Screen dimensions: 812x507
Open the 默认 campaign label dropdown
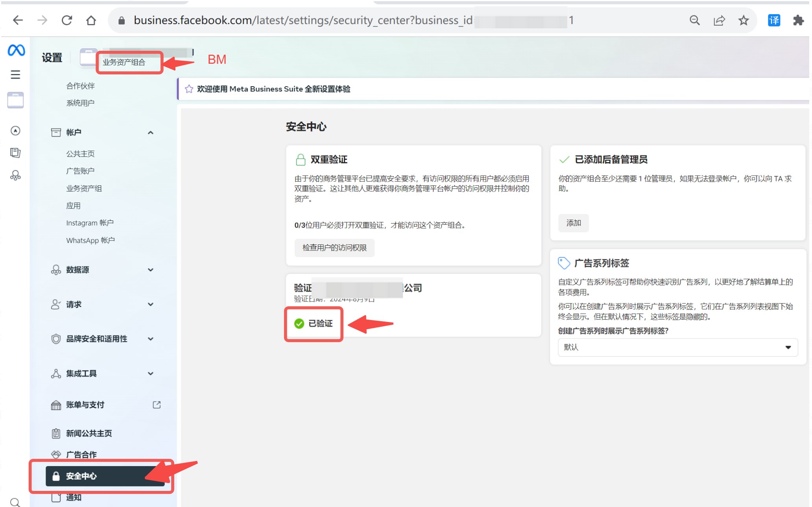(x=677, y=347)
